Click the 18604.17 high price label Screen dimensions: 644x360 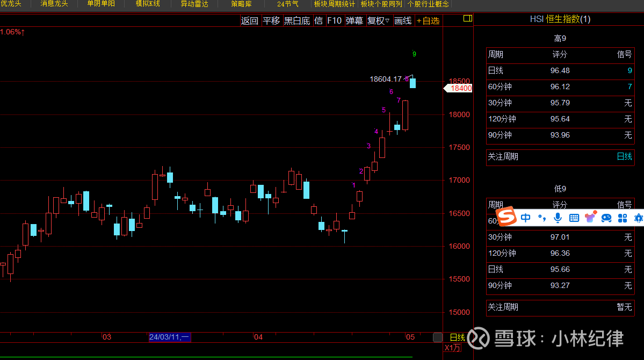coord(385,79)
